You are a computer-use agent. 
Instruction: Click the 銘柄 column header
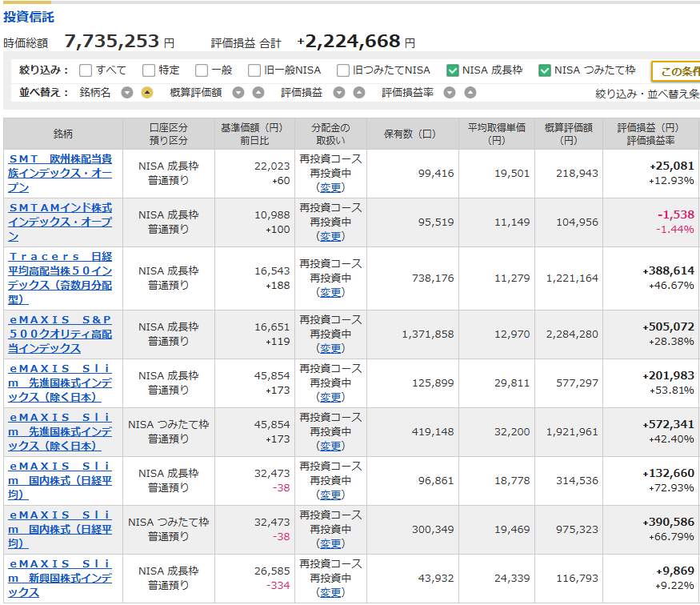click(x=63, y=134)
